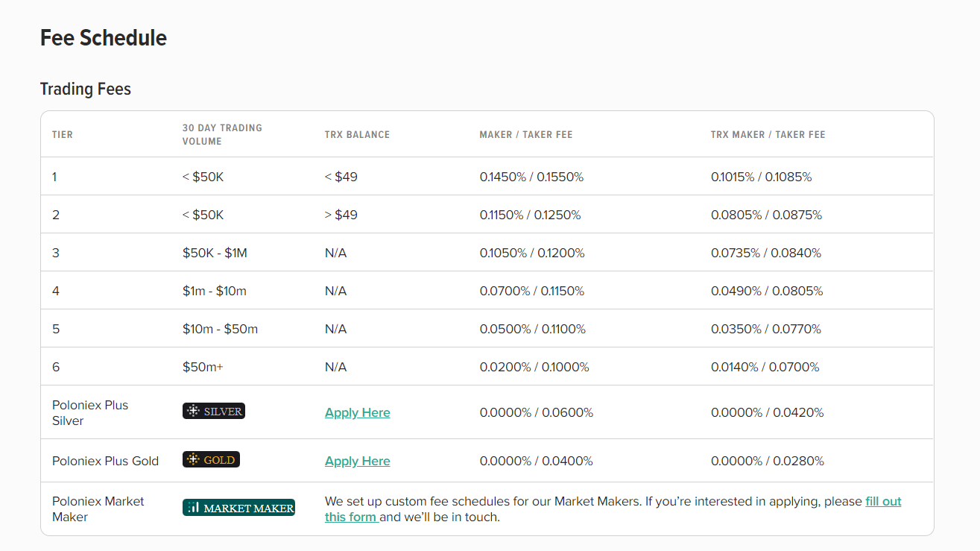Select the $50K - $1M volume cell
Image resolution: width=980 pixels, height=551 pixels.
coord(215,253)
